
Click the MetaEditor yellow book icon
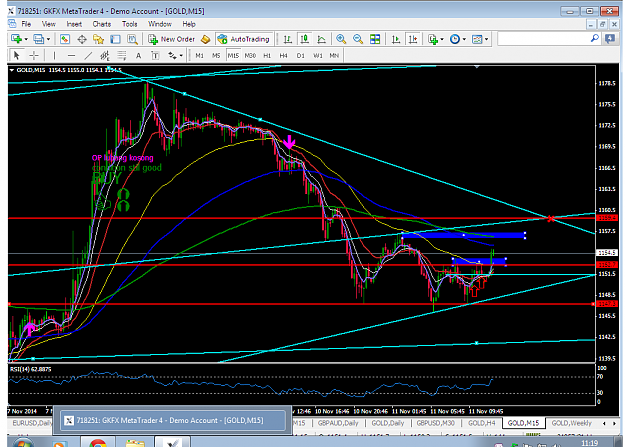point(205,39)
